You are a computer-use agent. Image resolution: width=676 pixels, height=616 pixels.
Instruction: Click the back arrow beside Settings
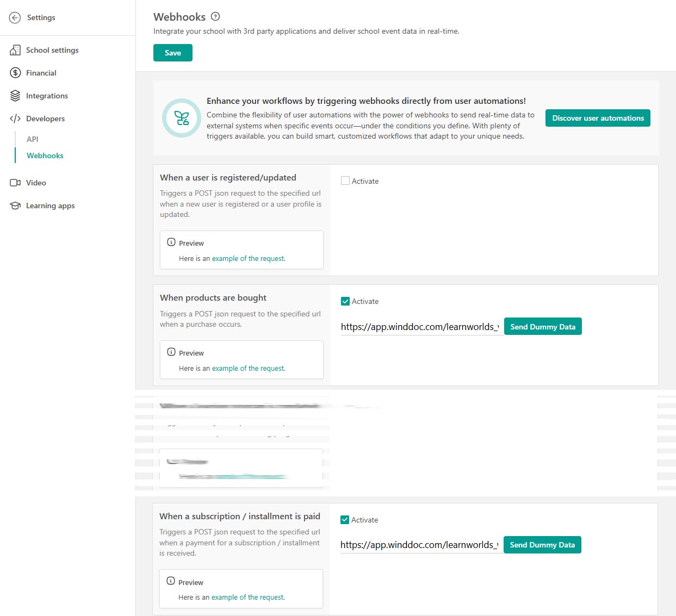pyautogui.click(x=15, y=17)
